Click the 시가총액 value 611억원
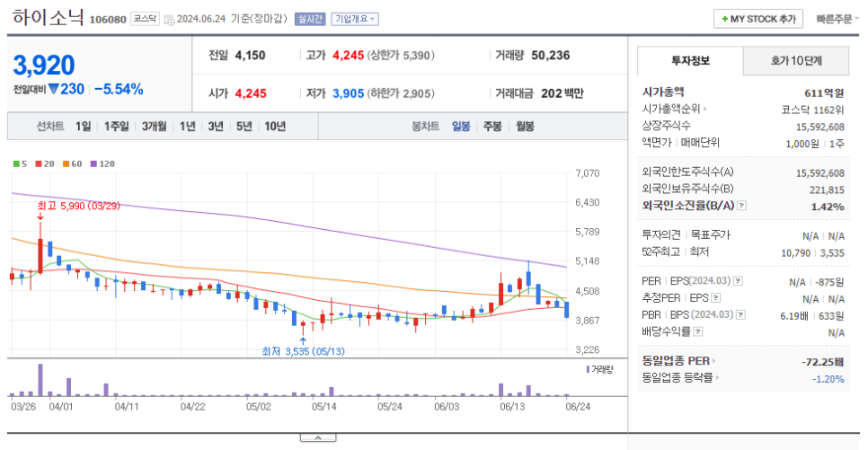Screen dimensions: 868x450 824,93
